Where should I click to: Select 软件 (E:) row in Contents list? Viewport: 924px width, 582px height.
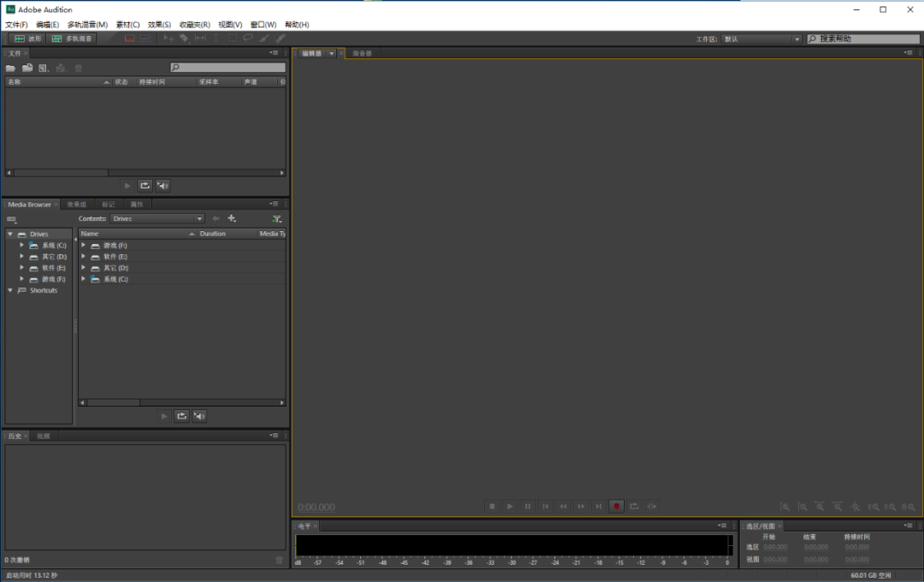182,257
